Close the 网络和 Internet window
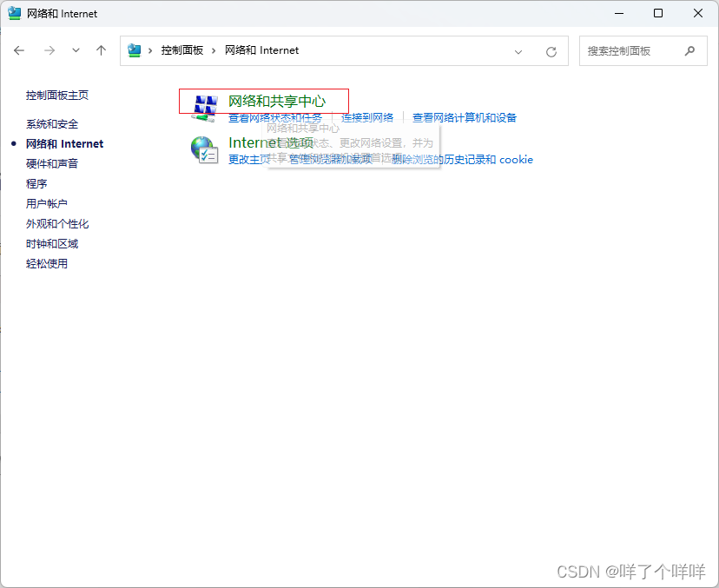Screen dimensions: 719x588 tap(698, 13)
